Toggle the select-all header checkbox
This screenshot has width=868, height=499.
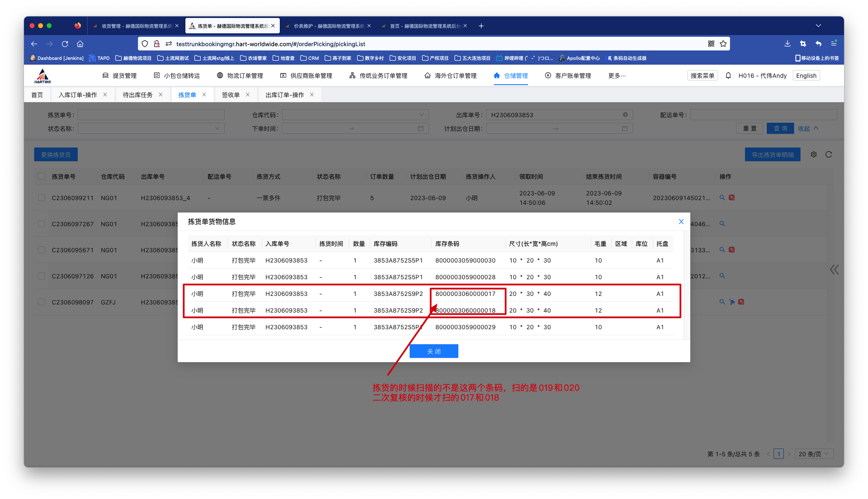point(41,176)
